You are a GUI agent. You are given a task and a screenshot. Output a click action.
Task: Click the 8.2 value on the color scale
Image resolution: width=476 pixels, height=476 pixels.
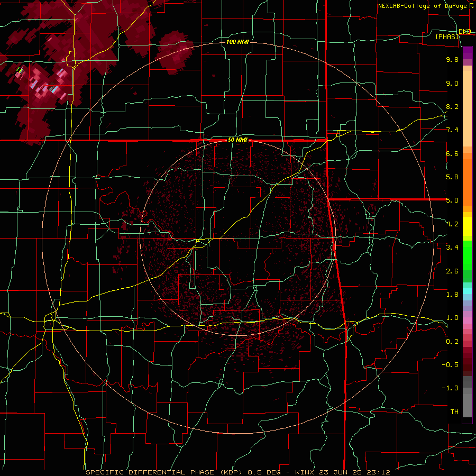(452, 107)
